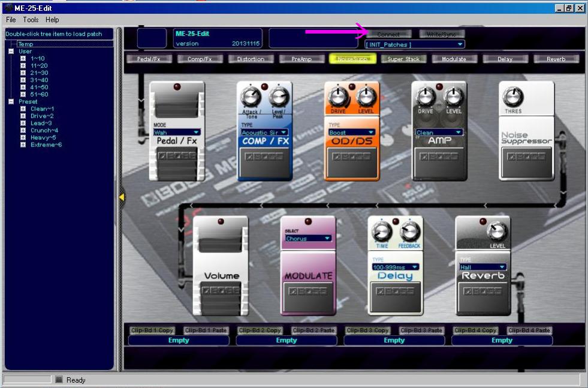Adjust the Noise Suppressor THRES knob
The width and height of the screenshot is (588, 388).
click(513, 97)
